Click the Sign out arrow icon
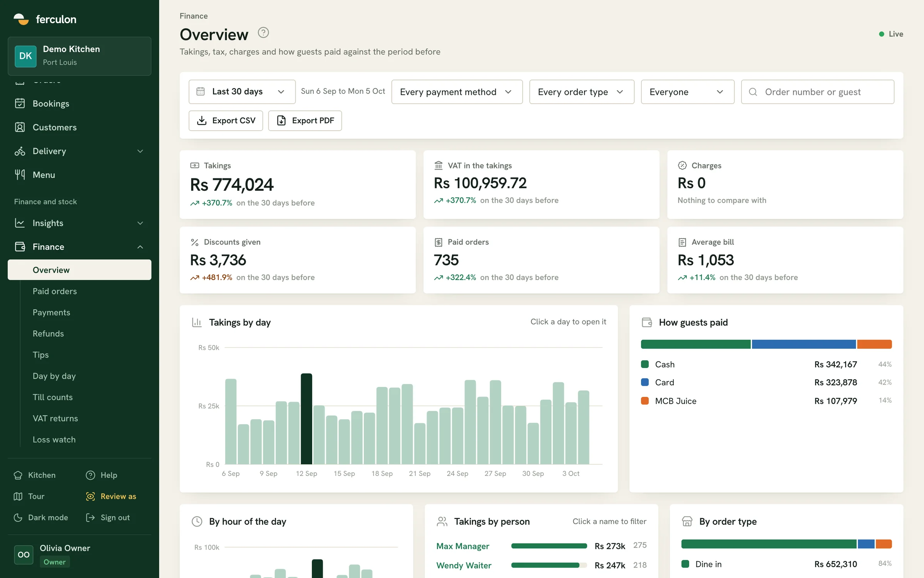The height and width of the screenshot is (578, 924). tap(90, 518)
